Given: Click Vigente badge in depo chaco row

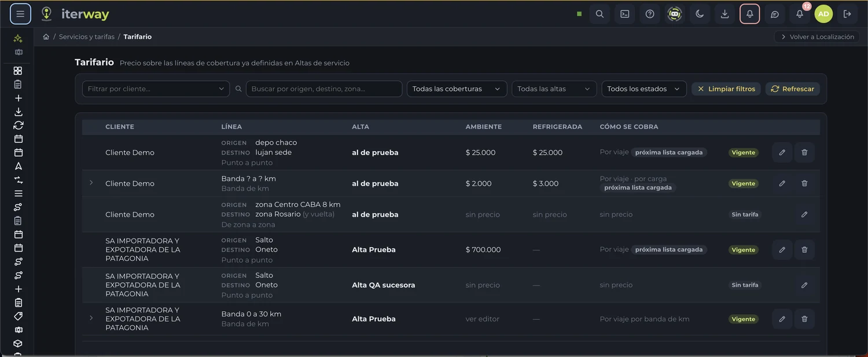Looking at the screenshot, I should 744,153.
